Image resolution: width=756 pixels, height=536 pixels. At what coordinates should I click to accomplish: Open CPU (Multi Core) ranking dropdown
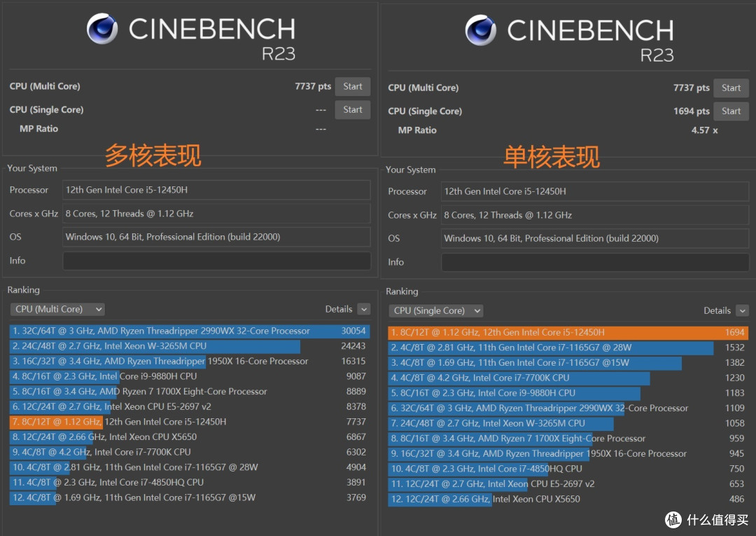coord(57,309)
